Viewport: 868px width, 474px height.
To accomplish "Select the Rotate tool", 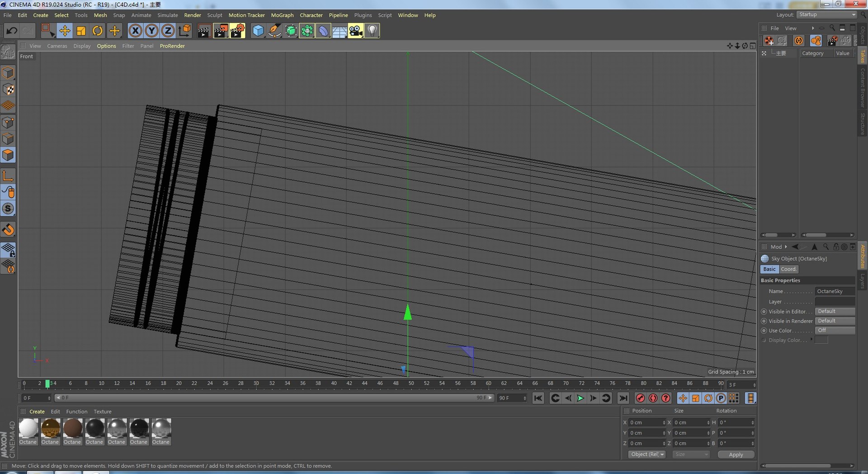I will coord(98,31).
